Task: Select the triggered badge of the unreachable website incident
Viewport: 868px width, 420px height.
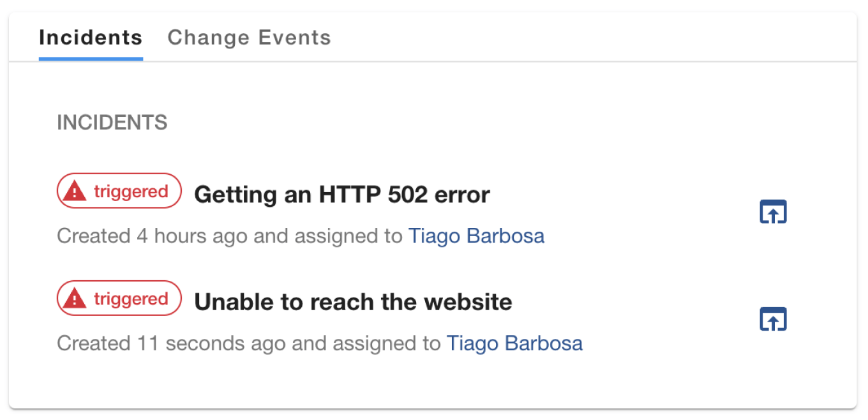Action: point(119,298)
